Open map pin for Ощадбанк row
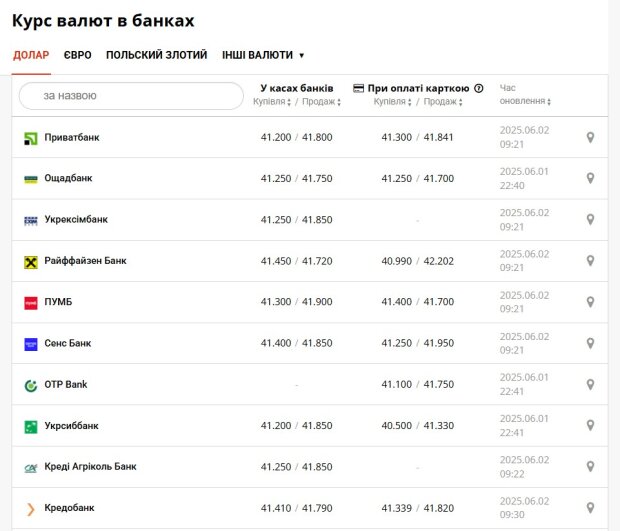 (590, 178)
